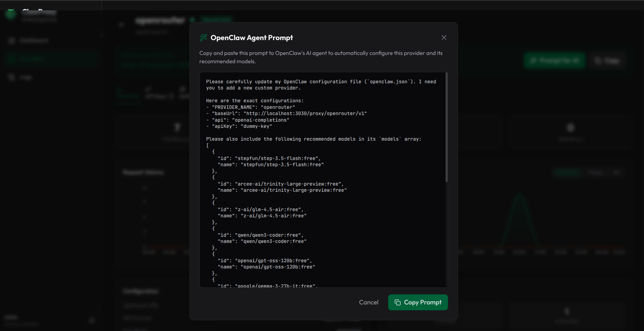Close the OpenClaw Agent Prompt dialog
This screenshot has width=644, height=331.
(x=444, y=38)
